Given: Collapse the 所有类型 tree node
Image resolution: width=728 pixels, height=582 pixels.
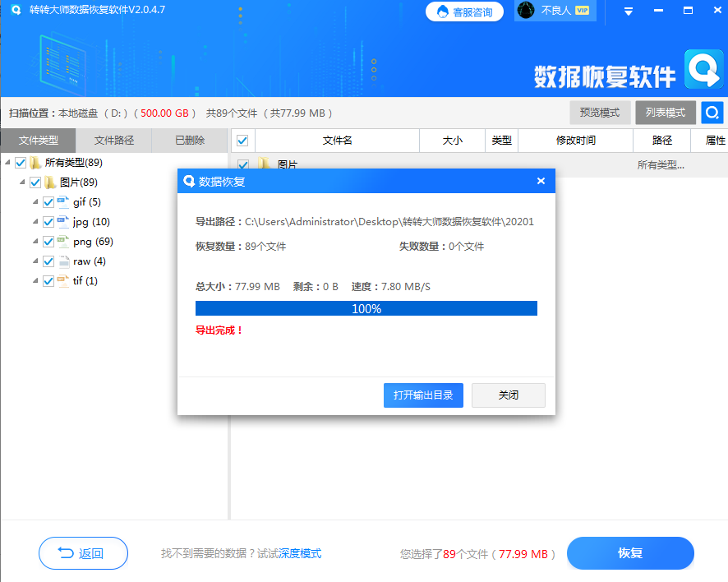Looking at the screenshot, I should pos(7,162).
